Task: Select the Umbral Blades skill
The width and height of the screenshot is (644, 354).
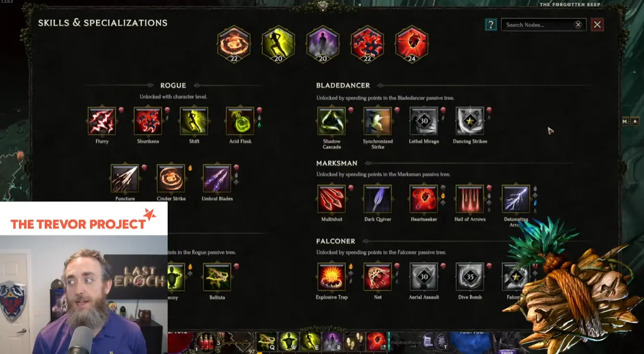Action: pos(217,178)
